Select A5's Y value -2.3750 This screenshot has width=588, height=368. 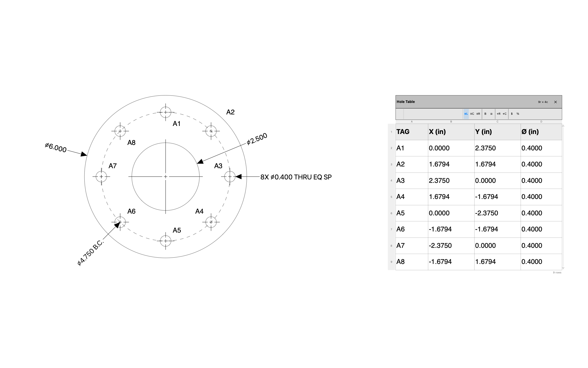[x=497, y=213]
